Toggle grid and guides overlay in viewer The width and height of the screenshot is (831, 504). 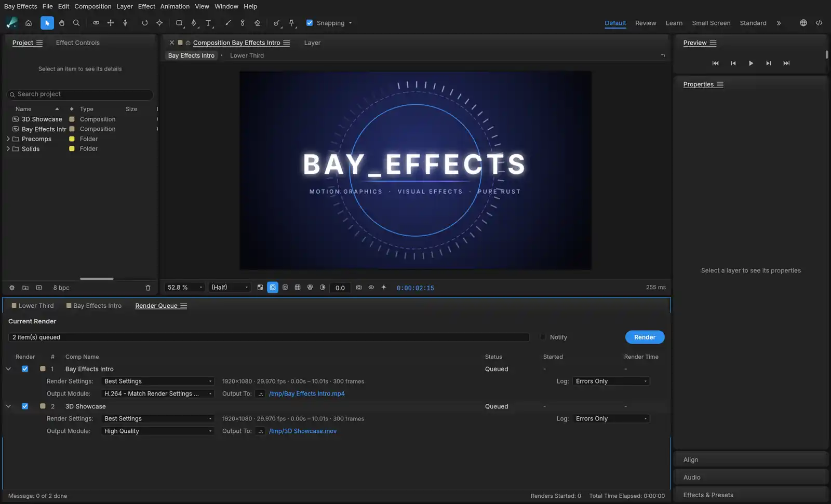click(298, 287)
